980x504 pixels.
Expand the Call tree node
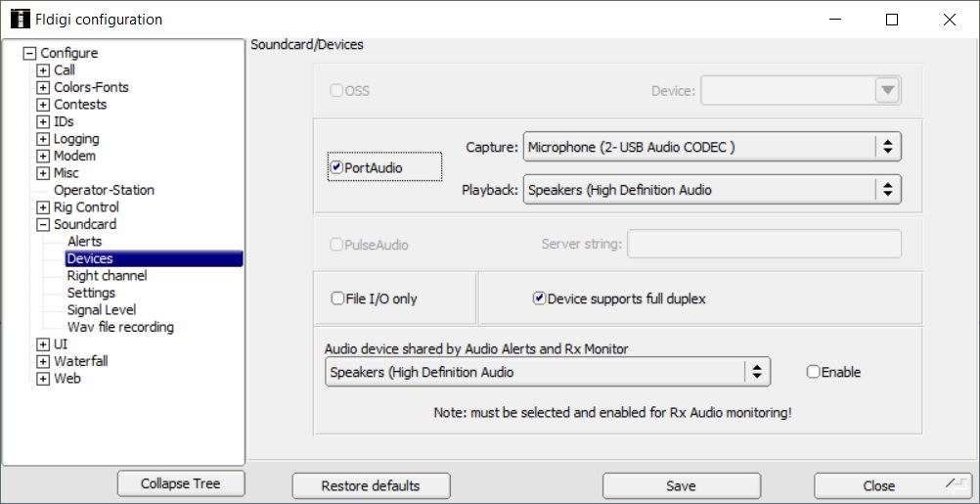point(43,70)
